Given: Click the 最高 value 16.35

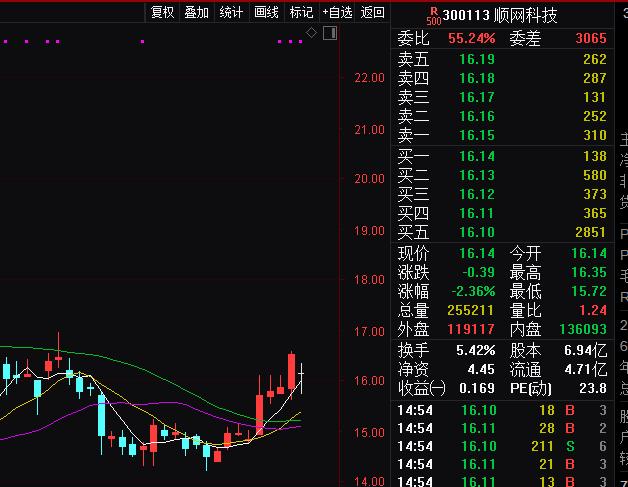Looking at the screenshot, I should point(589,272).
